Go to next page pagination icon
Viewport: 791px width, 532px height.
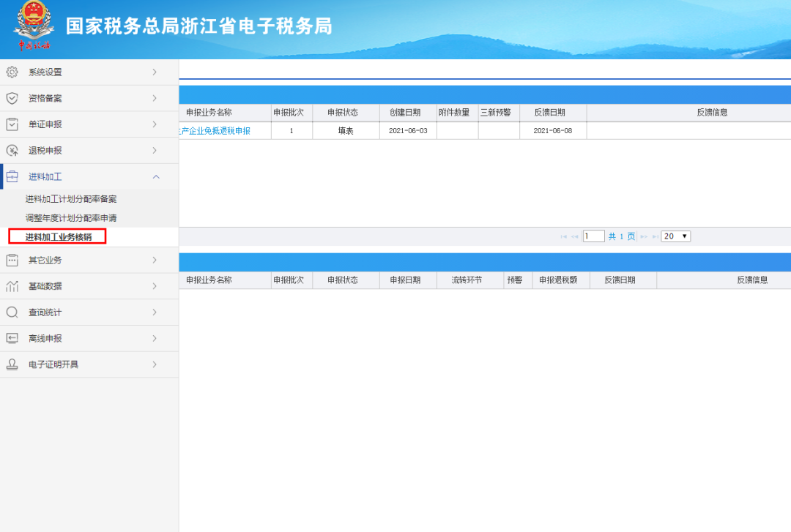(644, 236)
